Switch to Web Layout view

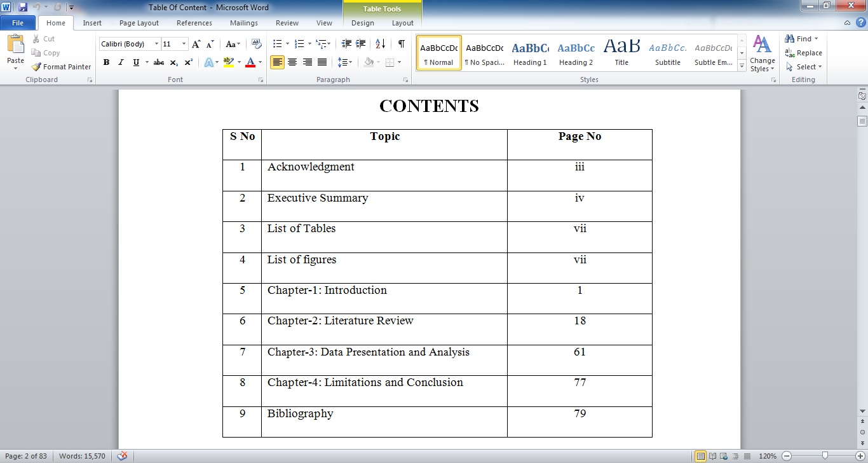[724, 456]
